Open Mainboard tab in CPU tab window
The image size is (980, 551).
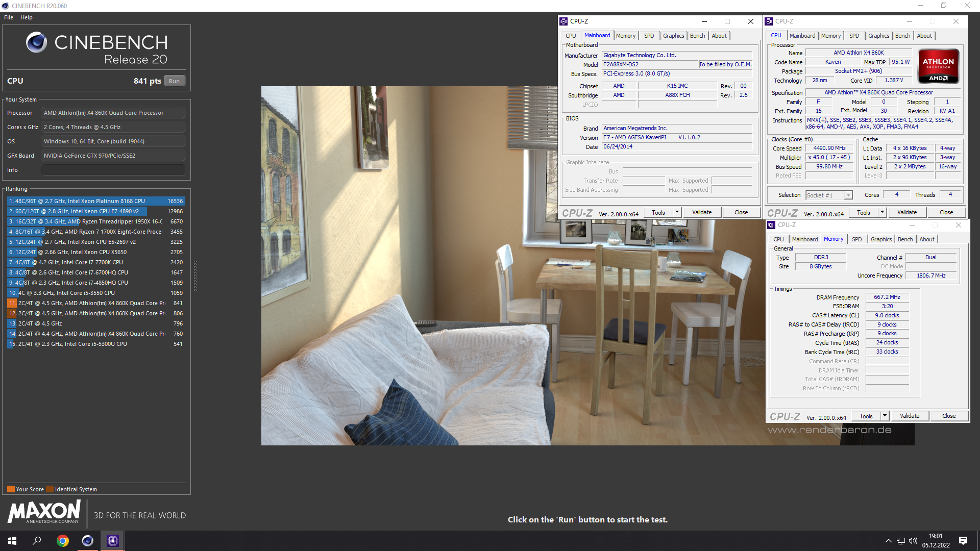pyautogui.click(x=802, y=36)
